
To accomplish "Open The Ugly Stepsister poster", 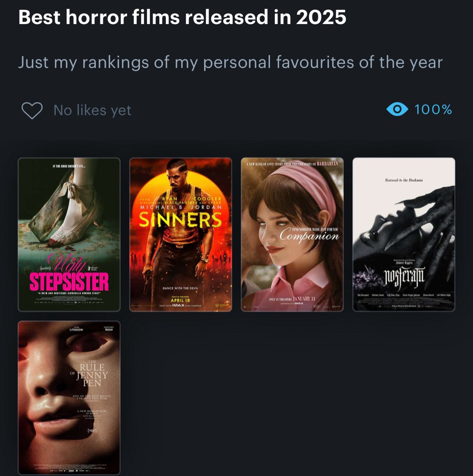I will click(x=69, y=235).
